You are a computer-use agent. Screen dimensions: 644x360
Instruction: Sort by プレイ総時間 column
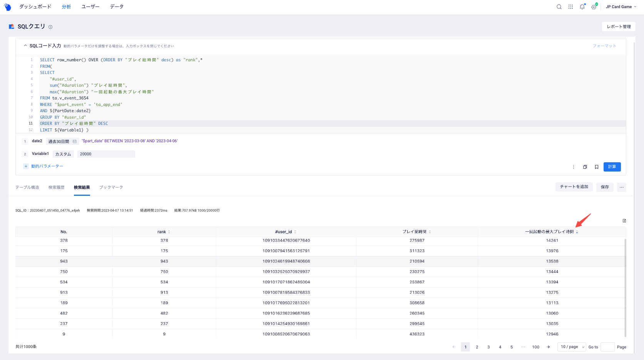tap(430, 232)
